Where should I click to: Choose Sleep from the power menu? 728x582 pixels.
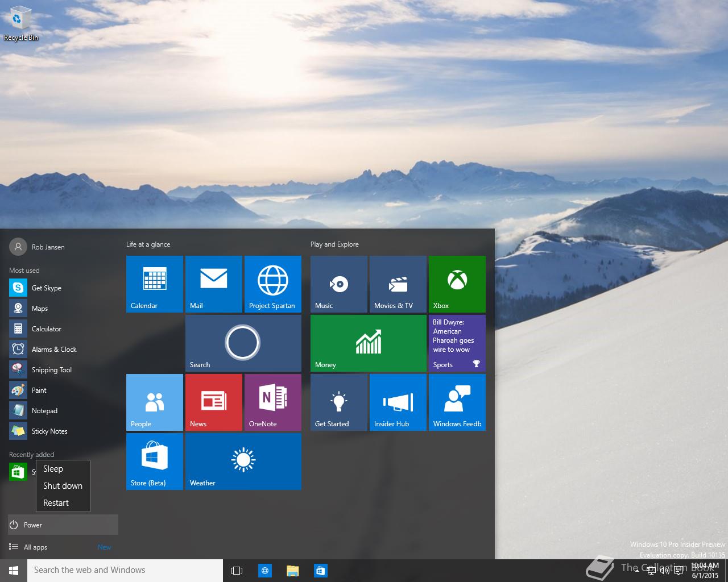coord(63,469)
